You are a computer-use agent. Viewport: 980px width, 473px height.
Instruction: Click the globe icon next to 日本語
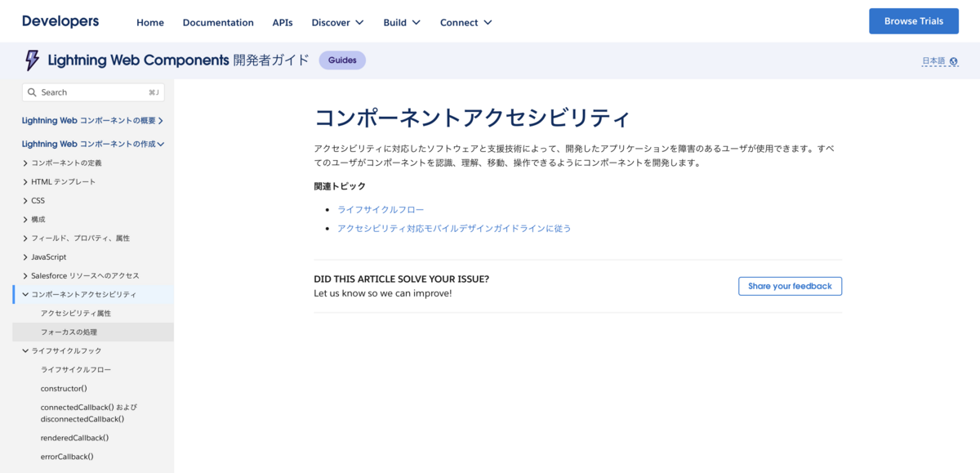pyautogui.click(x=955, y=60)
